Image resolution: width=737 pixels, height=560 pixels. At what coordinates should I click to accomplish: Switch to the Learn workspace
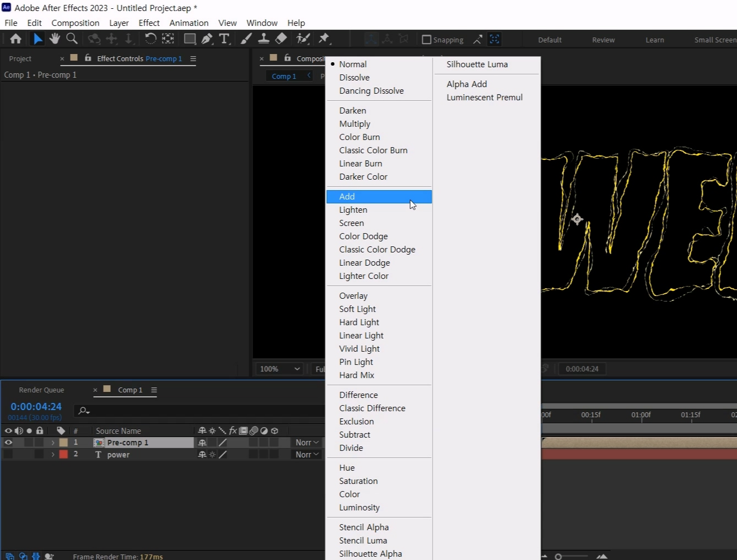coord(655,40)
